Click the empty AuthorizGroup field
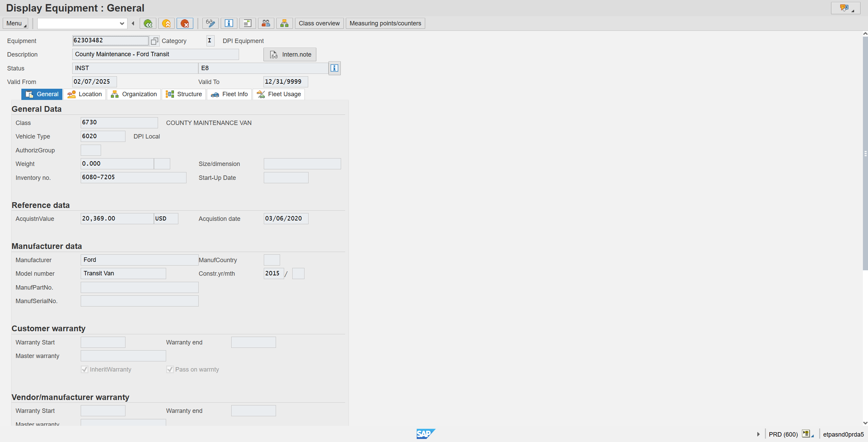The image size is (868, 442). [91, 150]
